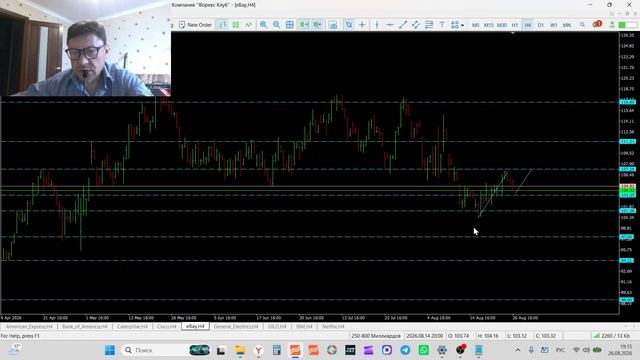Toggle chart shift from right border
The width and height of the screenshot is (640, 360).
317,25
